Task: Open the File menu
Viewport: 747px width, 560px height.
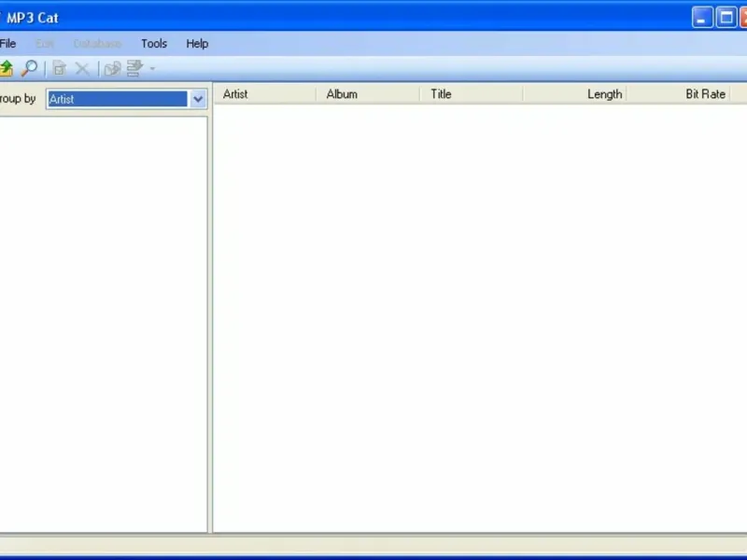Action: click(7, 44)
